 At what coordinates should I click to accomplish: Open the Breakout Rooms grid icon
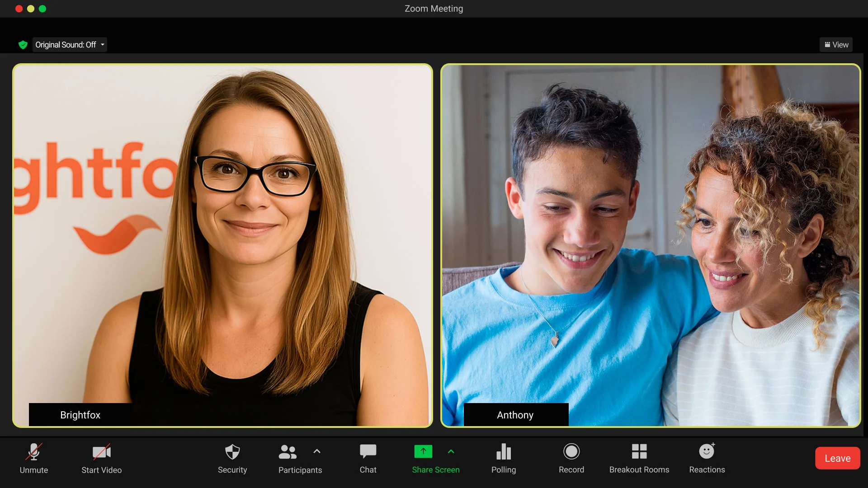click(639, 451)
